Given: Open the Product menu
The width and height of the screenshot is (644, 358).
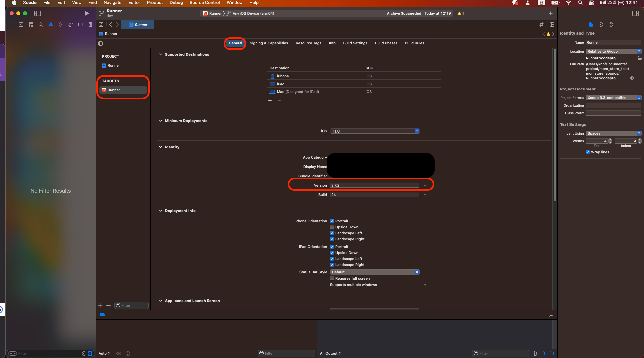Looking at the screenshot, I should click(155, 3).
